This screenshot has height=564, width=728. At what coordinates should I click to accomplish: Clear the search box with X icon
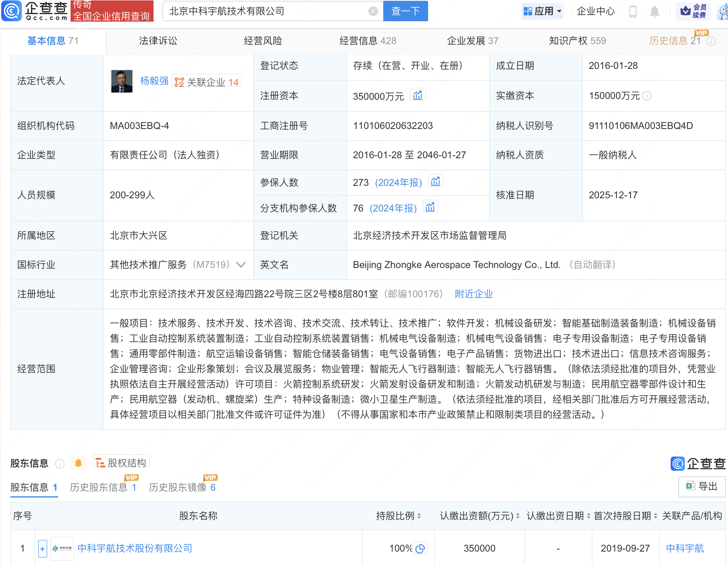(373, 11)
